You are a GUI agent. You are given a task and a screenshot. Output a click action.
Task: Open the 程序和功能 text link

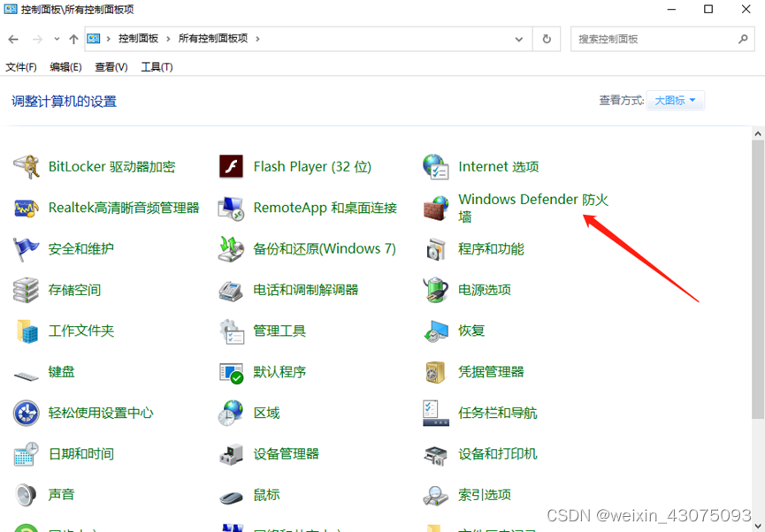[x=491, y=249]
